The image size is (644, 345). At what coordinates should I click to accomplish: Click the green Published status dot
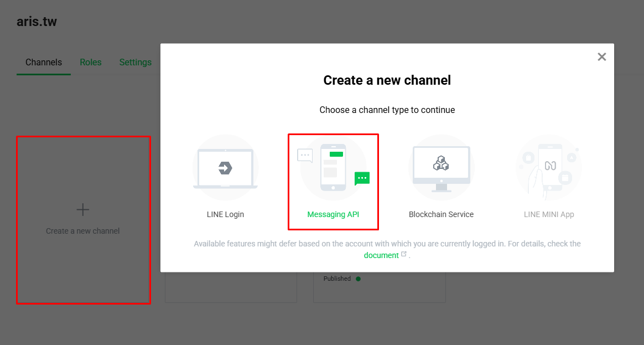(x=358, y=279)
